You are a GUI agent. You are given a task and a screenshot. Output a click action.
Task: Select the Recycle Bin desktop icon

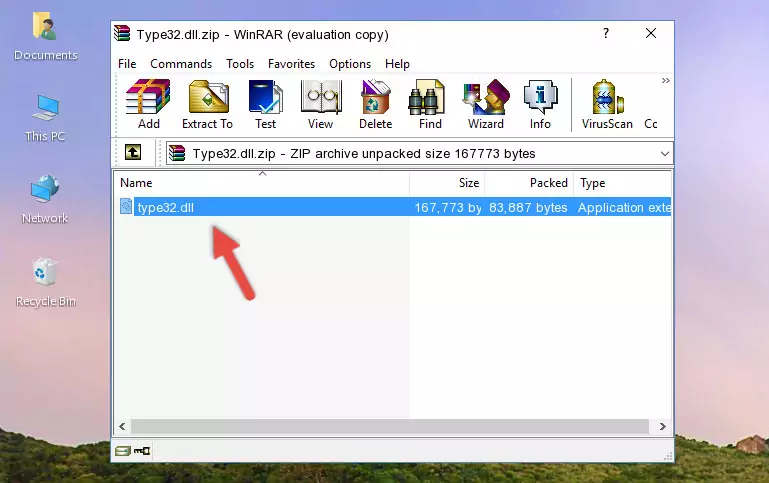tap(45, 282)
